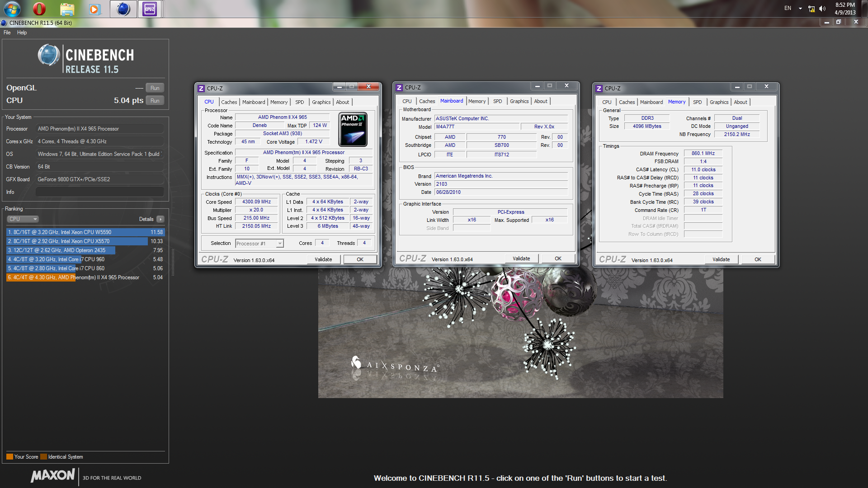Run the CPU benchmark
Image resolution: width=868 pixels, height=488 pixels.
(155, 101)
